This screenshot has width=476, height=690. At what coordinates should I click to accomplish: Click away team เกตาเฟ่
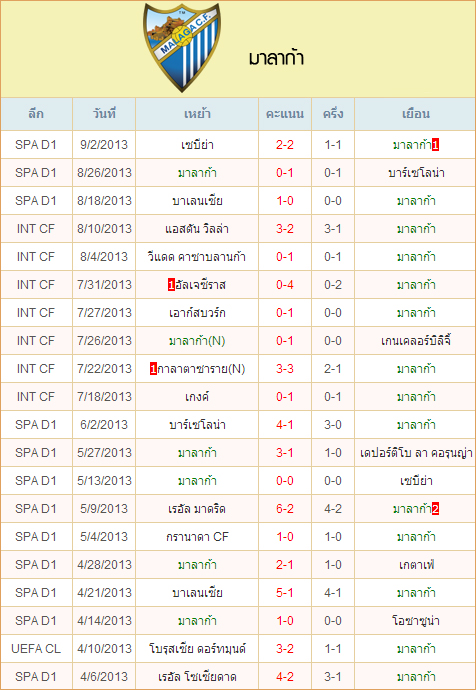tap(416, 565)
